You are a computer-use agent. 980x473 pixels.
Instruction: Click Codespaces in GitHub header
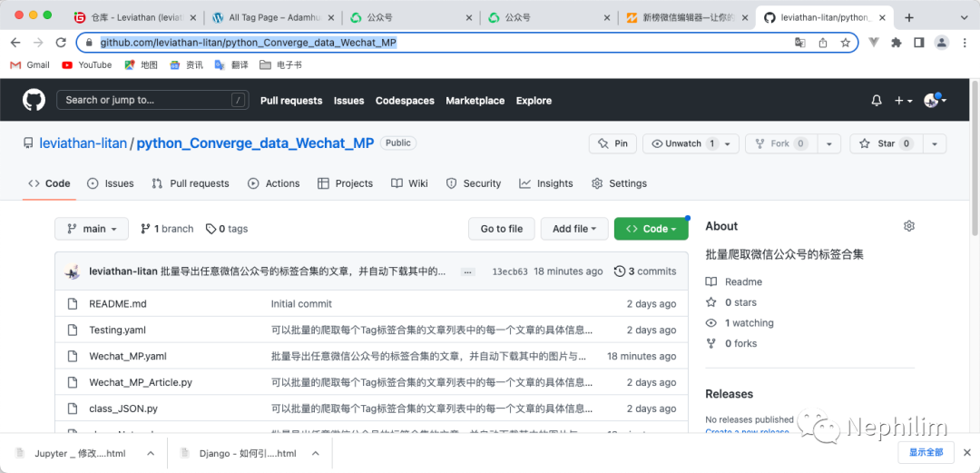pos(405,101)
